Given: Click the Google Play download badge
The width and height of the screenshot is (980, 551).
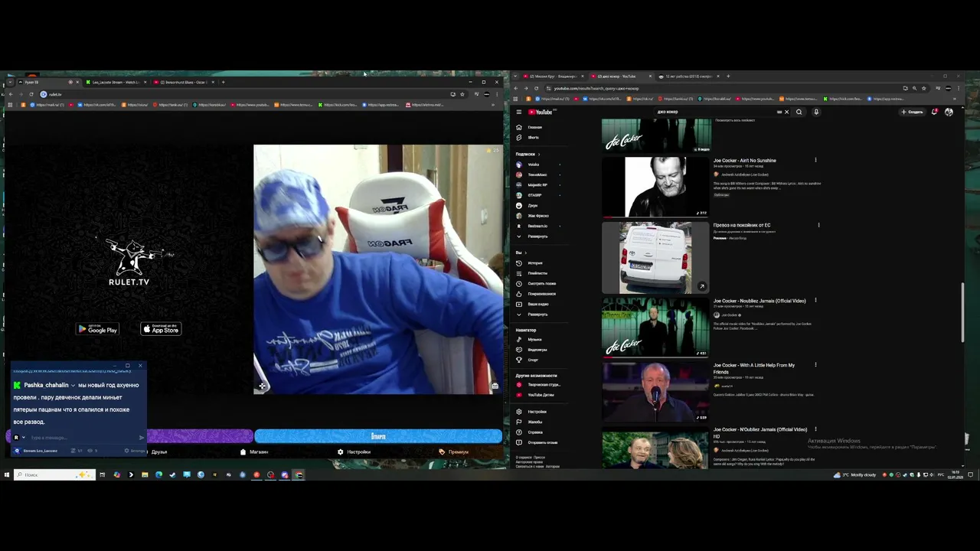Looking at the screenshot, I should (x=97, y=329).
